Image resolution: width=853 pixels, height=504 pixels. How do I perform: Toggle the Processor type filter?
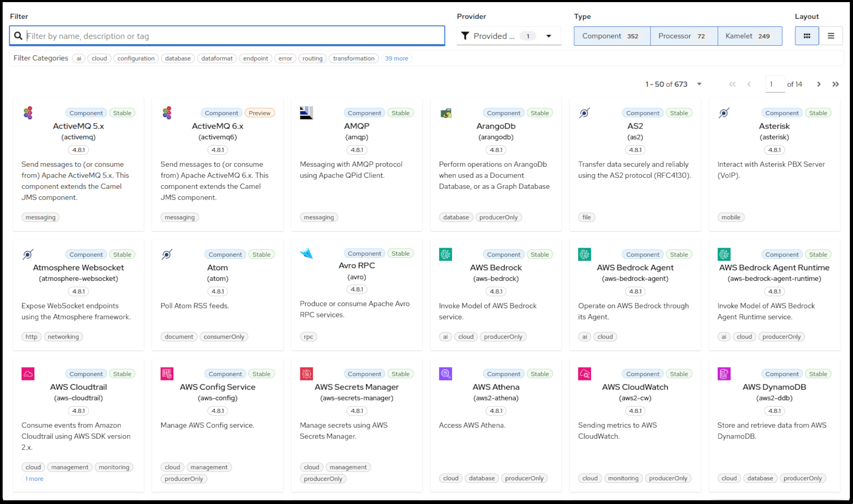[684, 36]
